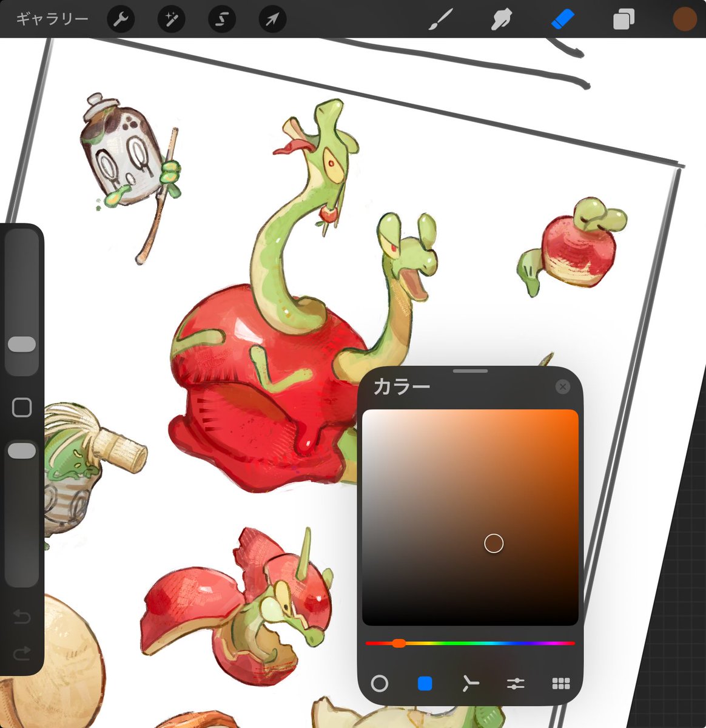Click the orange hue slider knob
The width and height of the screenshot is (706, 728).
[x=398, y=643]
